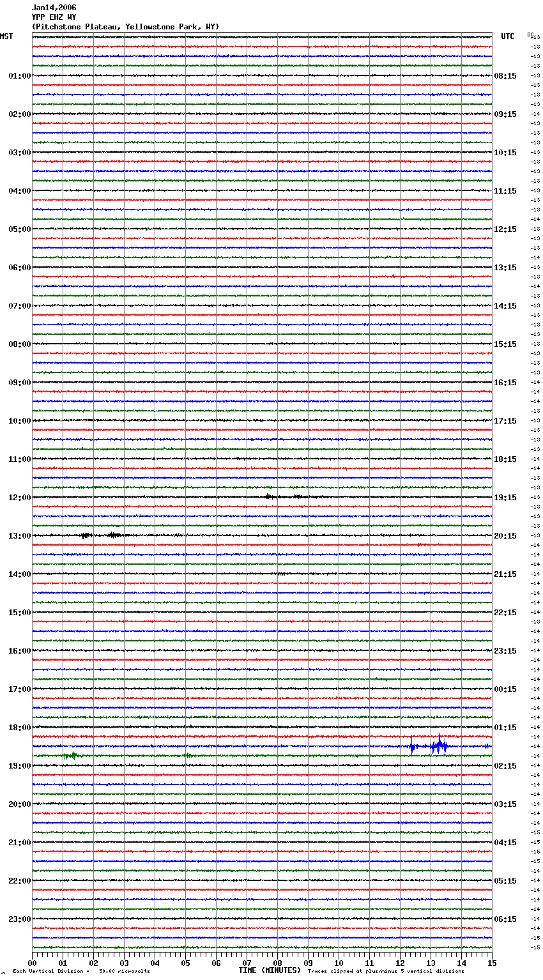Click the 19:15 UTC time label
This screenshot has width=543, height=980.
pos(505,498)
